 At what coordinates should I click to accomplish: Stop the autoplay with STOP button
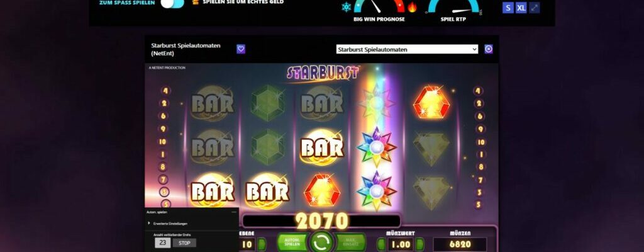[184, 243]
